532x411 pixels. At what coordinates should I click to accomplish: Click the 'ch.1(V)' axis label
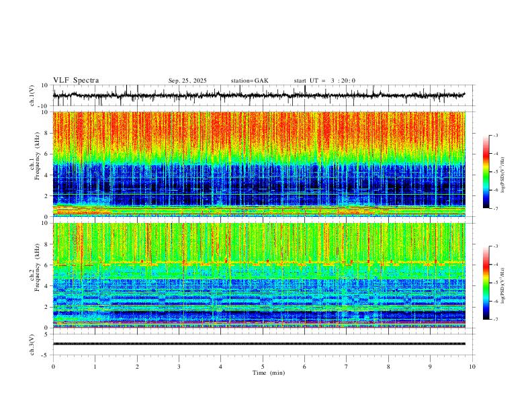pos(32,95)
